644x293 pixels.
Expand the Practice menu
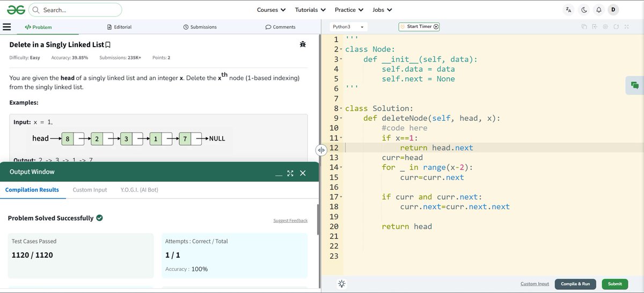[349, 10]
